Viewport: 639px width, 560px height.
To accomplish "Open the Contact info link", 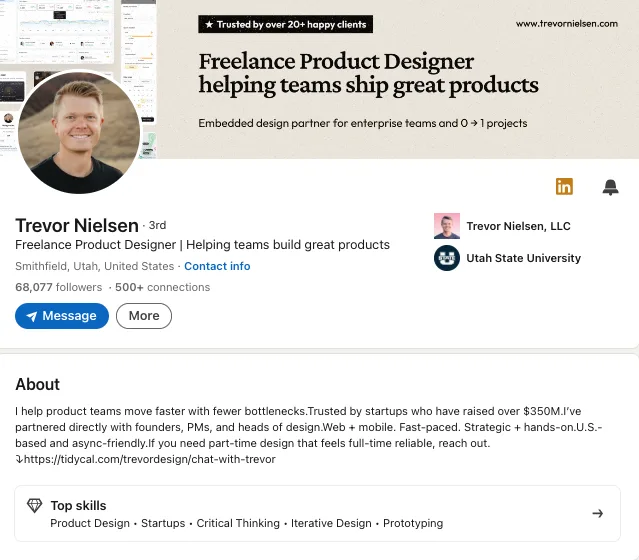I will (217, 266).
